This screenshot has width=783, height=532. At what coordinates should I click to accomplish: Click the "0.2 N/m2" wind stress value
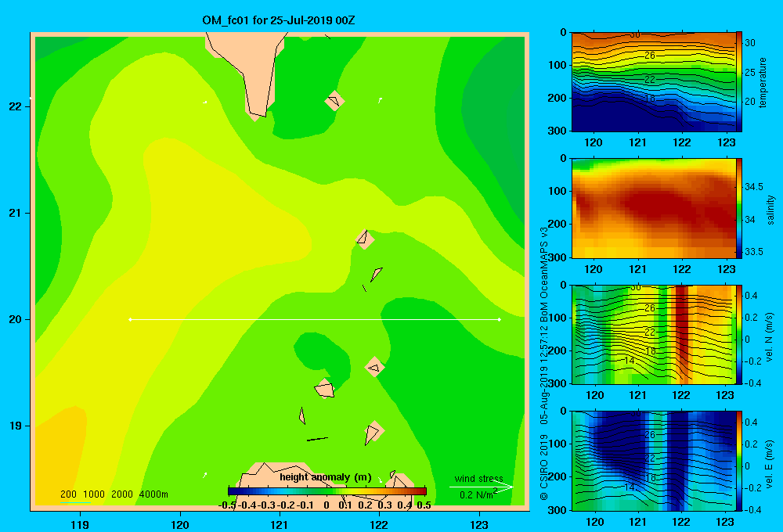pos(478,494)
